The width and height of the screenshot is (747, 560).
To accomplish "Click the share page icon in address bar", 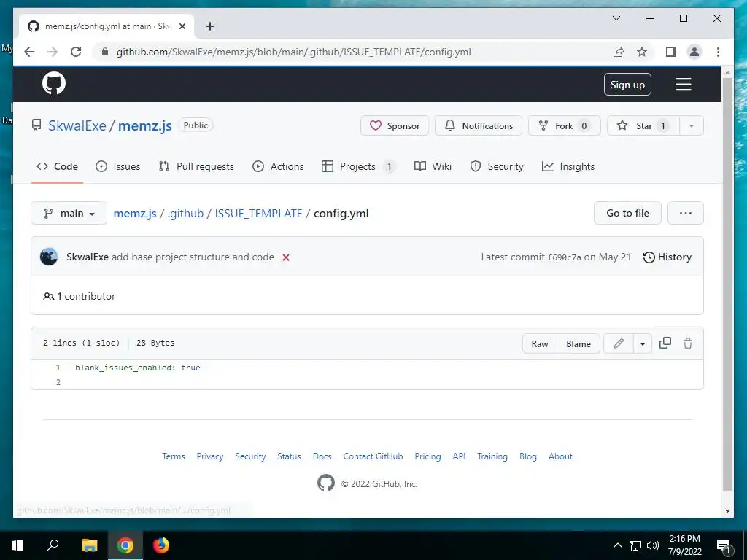I will pyautogui.click(x=619, y=52).
